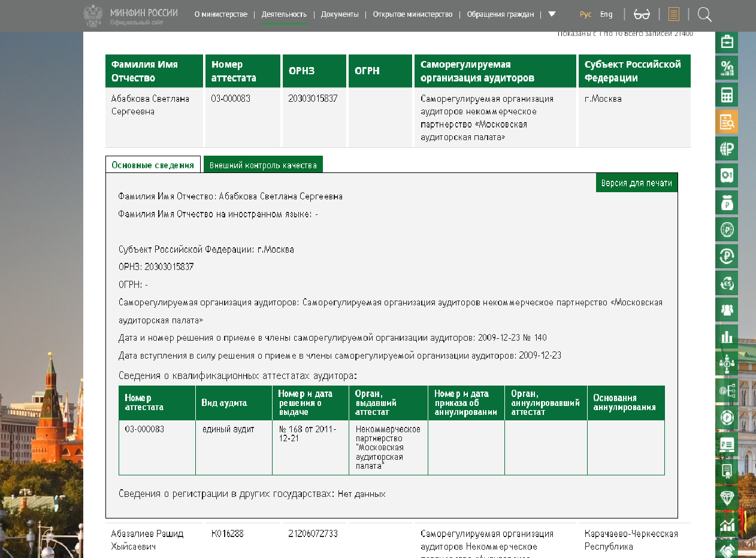This screenshot has width=756, height=558.
Task: Open the bar chart statistics sidebar icon
Action: pos(727,336)
